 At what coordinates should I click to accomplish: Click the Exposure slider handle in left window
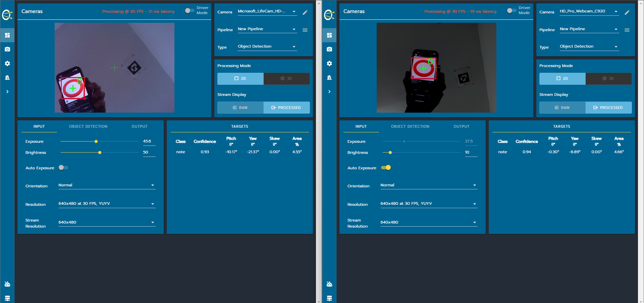click(96, 141)
